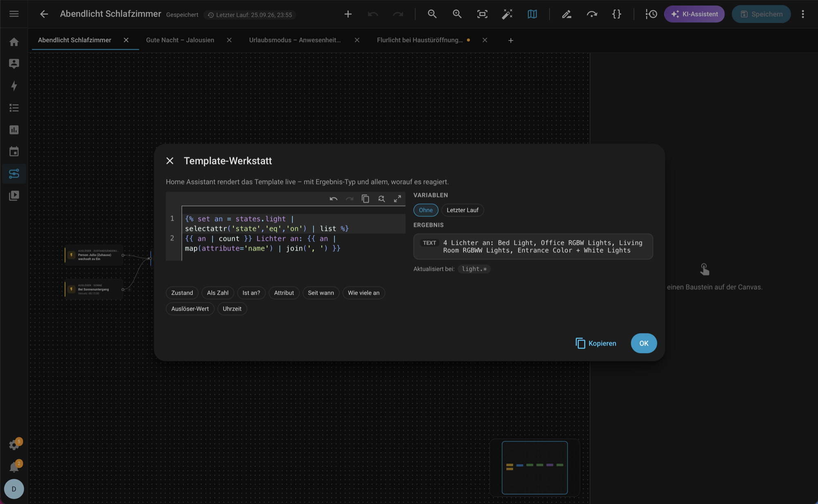Viewport: 818px width, 504px height.
Task: Insert the Zustand snippet
Action: coord(182,293)
